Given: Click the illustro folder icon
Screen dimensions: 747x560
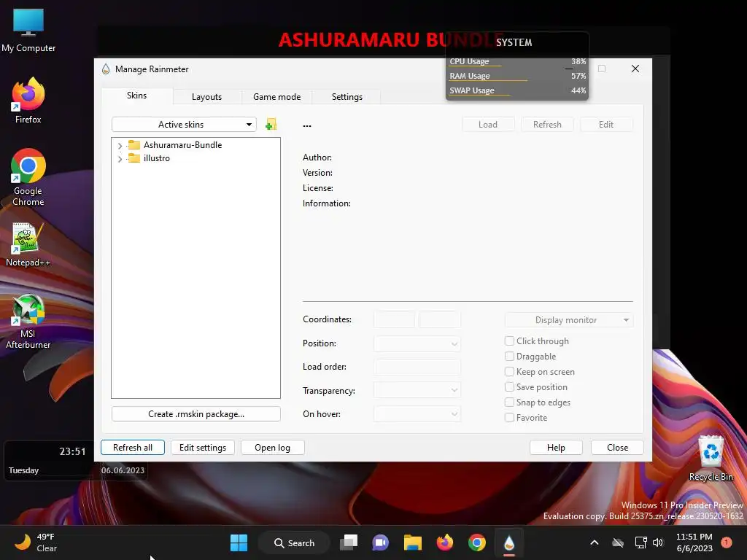Looking at the screenshot, I should point(134,158).
